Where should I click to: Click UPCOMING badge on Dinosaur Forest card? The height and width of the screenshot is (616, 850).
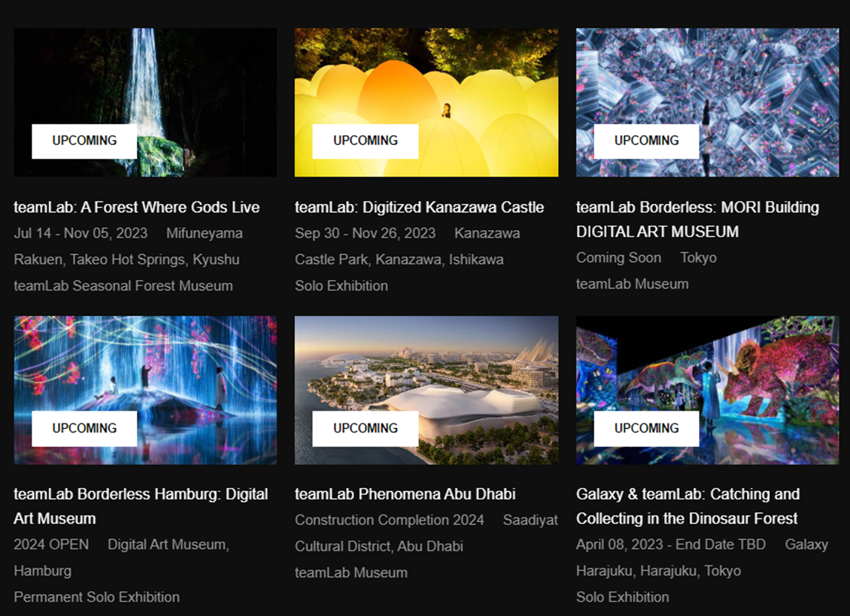[x=647, y=429]
